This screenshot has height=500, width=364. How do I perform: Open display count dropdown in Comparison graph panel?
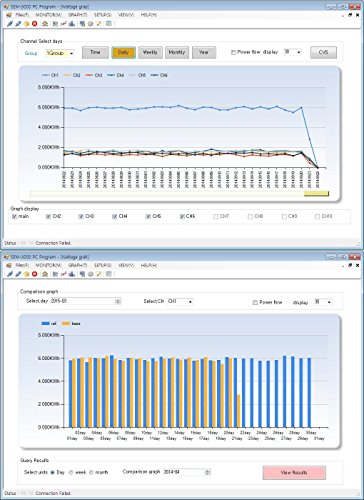(x=323, y=302)
